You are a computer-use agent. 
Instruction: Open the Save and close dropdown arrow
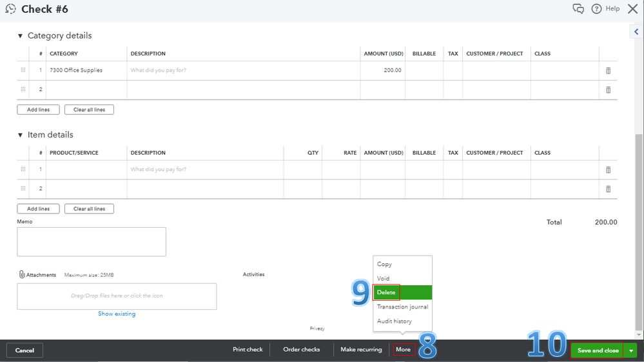(x=631, y=350)
